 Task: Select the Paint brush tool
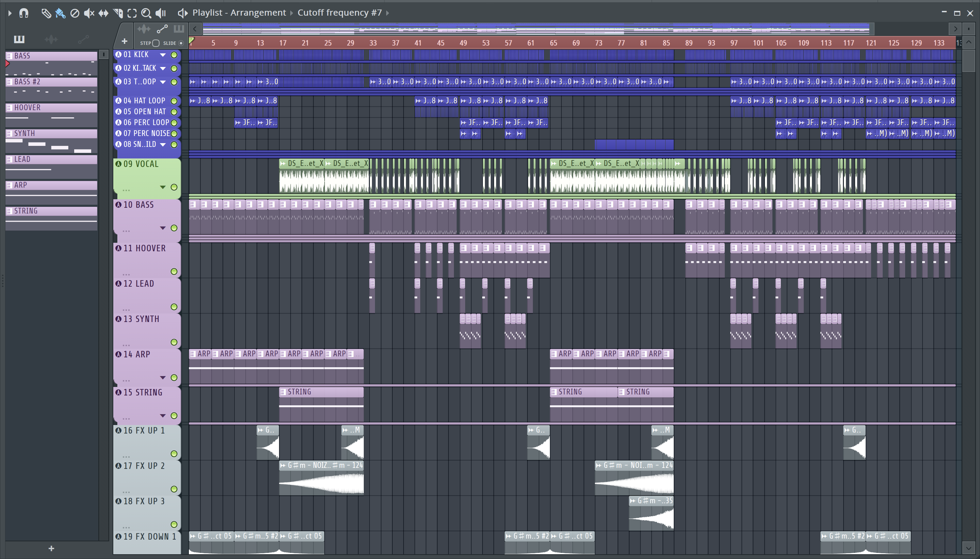point(60,14)
